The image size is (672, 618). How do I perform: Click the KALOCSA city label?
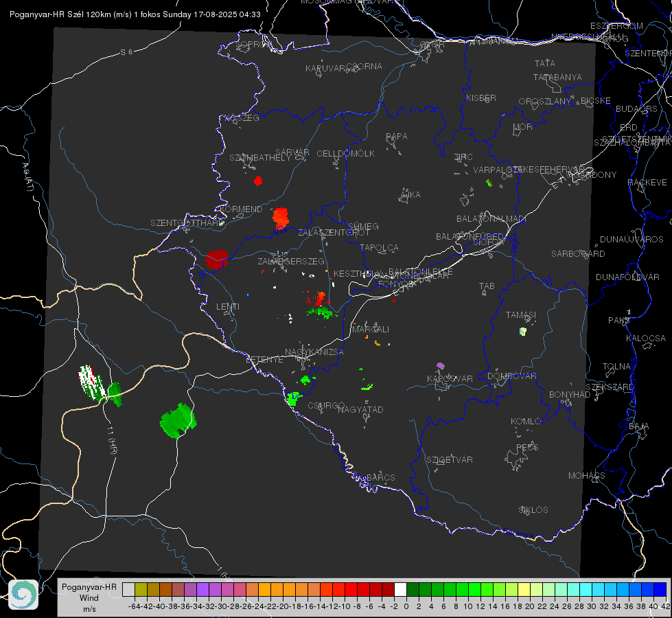click(x=645, y=339)
